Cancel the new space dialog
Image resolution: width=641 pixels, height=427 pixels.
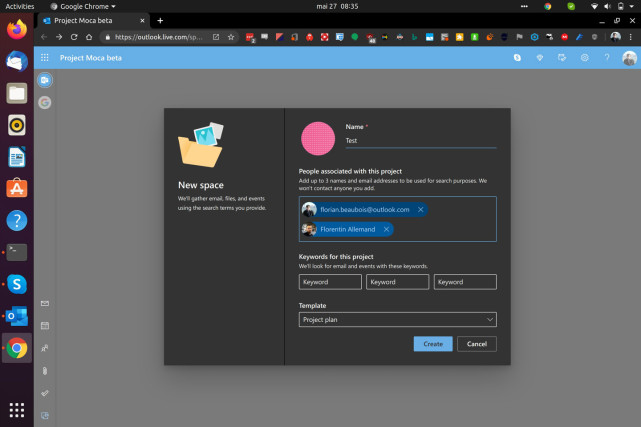click(477, 344)
